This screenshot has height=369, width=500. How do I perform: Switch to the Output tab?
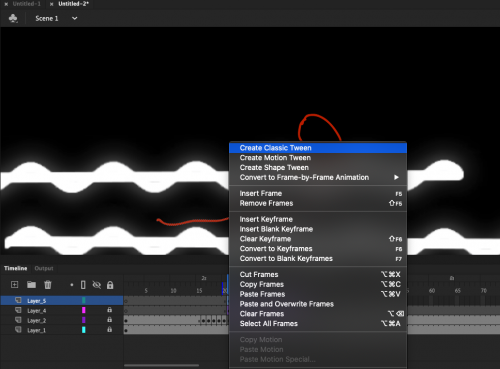[x=44, y=268]
